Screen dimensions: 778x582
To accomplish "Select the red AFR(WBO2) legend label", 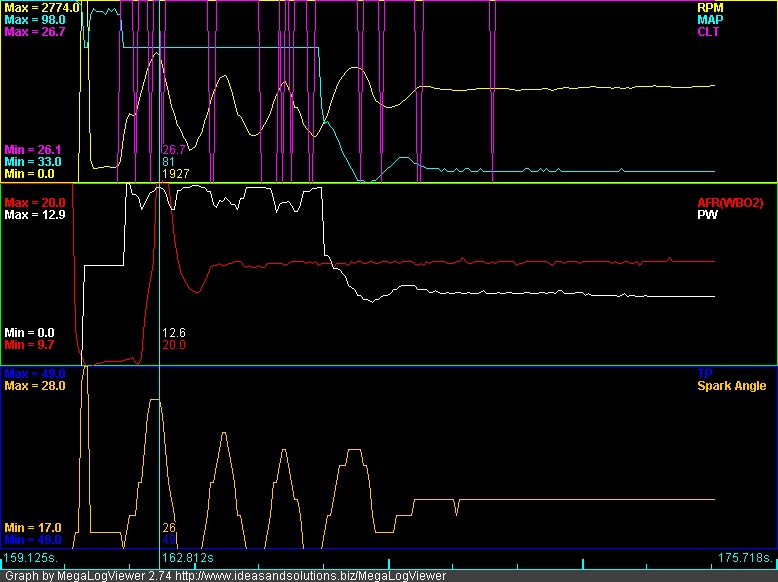I will click(x=729, y=203).
